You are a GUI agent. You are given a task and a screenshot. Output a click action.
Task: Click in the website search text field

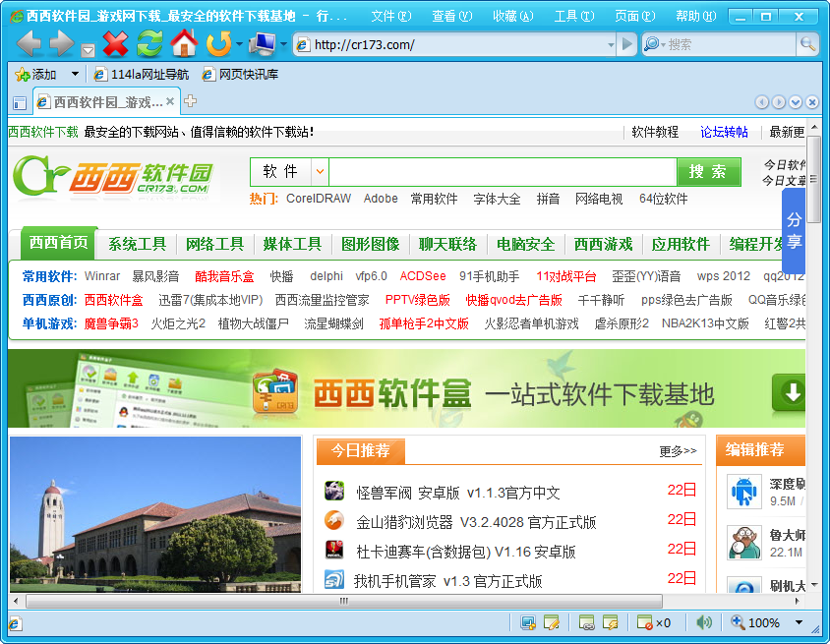pos(503,171)
